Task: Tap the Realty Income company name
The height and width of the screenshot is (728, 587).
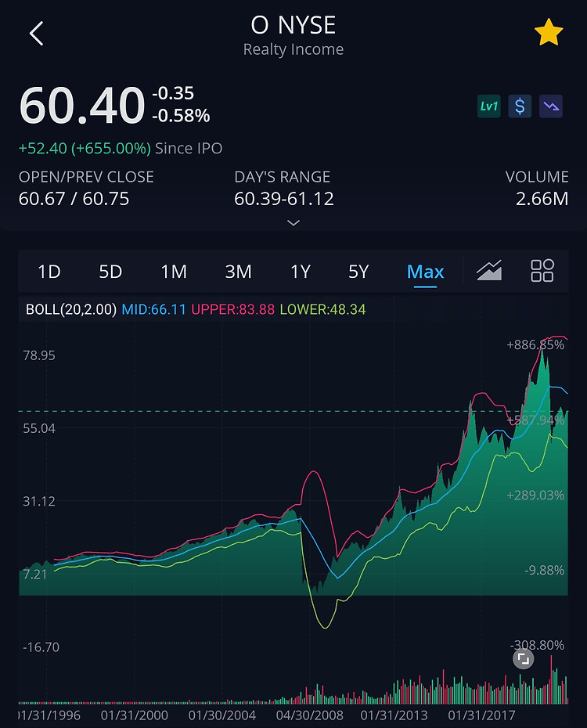Action: coord(293,49)
